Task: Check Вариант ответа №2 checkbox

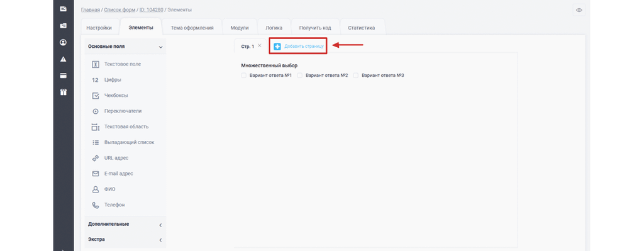Action: pyautogui.click(x=300, y=75)
